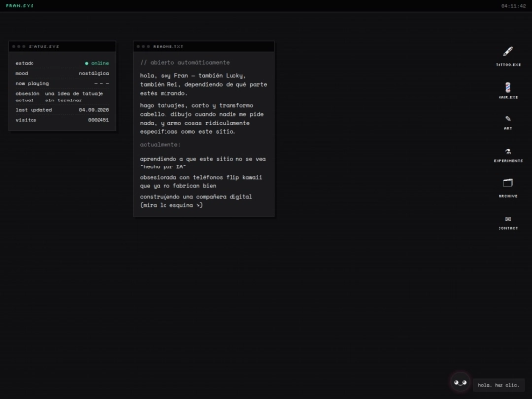The image size is (532, 399).
Task: Open the EXPERIMENTS flask icon
Action: (508, 151)
